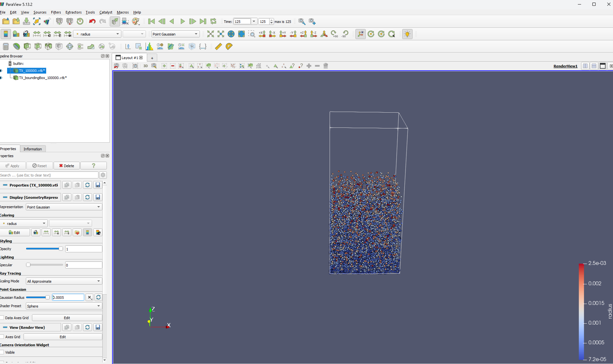Toggle Camera Orientation Widget Visible checkbox
Viewport: 613px width, 364px height.
pos(2,352)
